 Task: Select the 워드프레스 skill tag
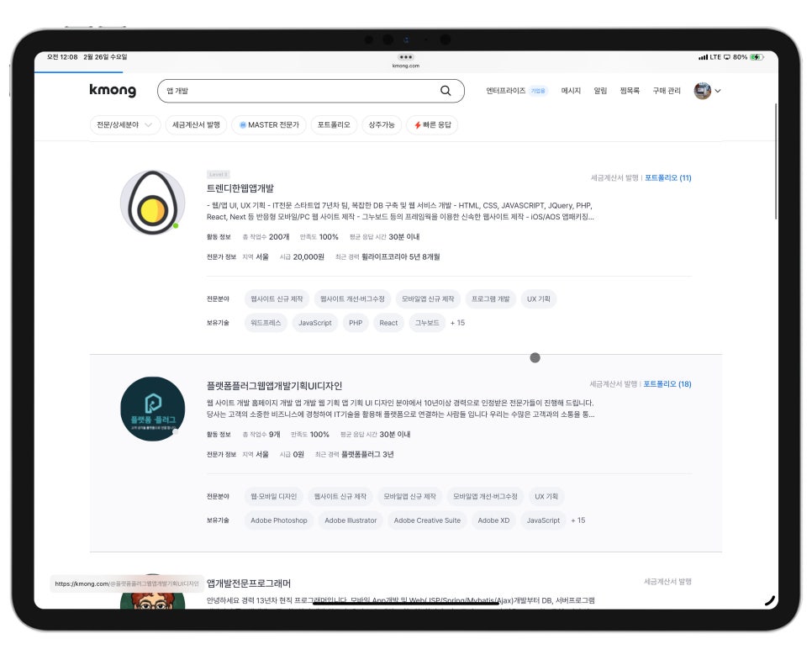[x=266, y=323]
